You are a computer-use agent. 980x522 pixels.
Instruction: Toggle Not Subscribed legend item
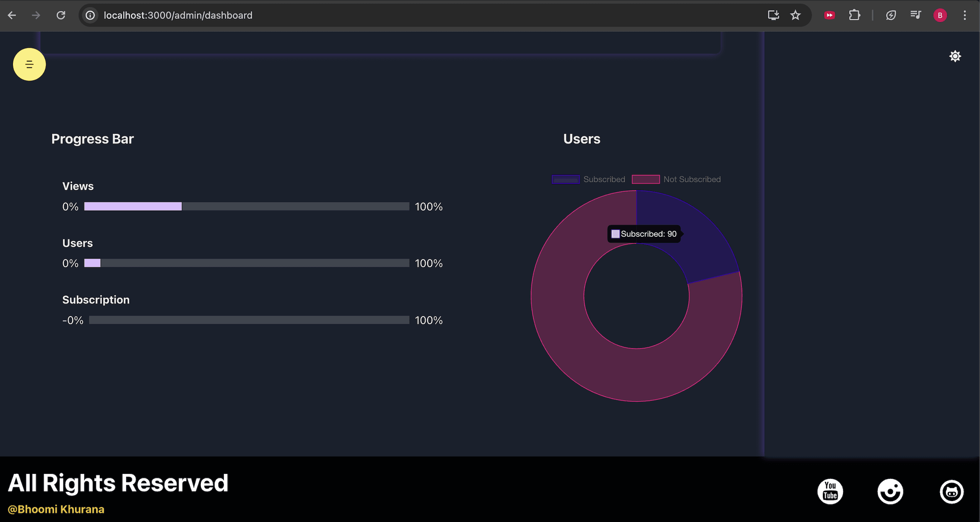coord(676,179)
